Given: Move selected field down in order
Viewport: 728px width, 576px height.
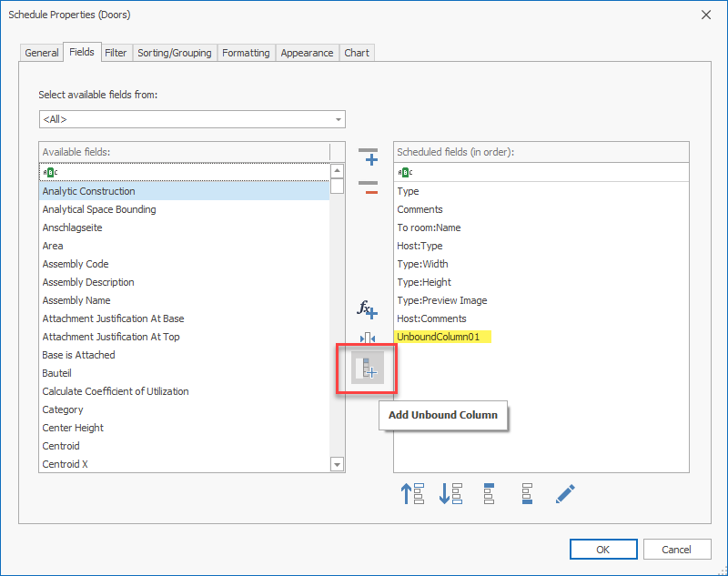Looking at the screenshot, I should [450, 493].
